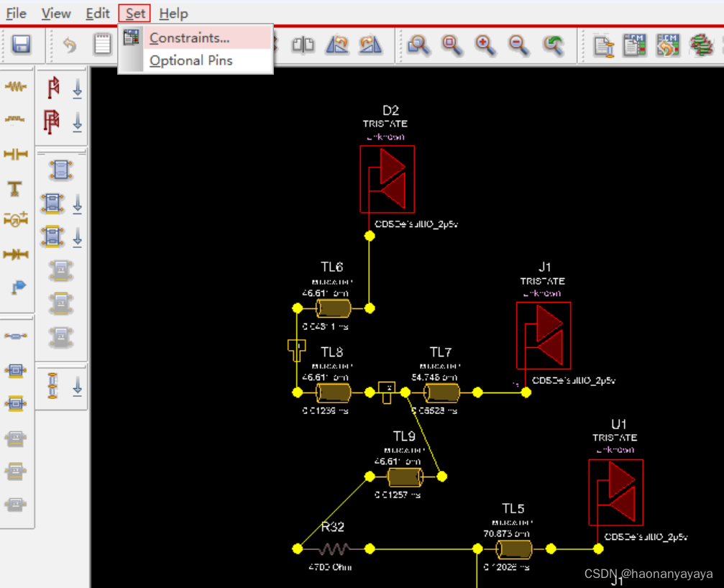Viewport: 724px width, 588px height.
Task: Select the R32 resistor symbol
Action: pyautogui.click(x=334, y=549)
